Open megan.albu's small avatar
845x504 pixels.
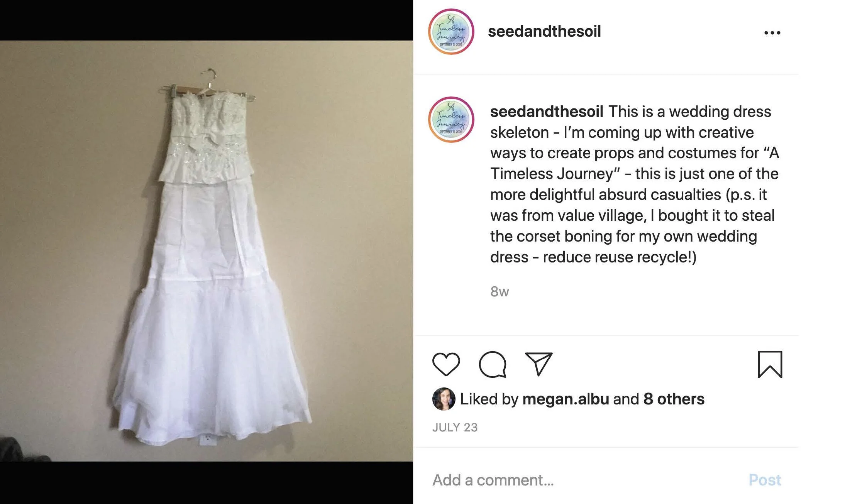tap(444, 399)
